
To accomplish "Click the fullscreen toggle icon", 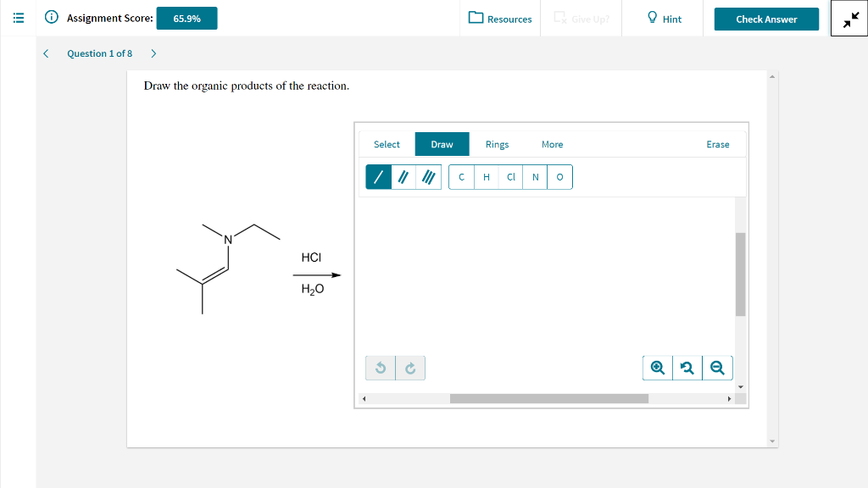I will [849, 17].
